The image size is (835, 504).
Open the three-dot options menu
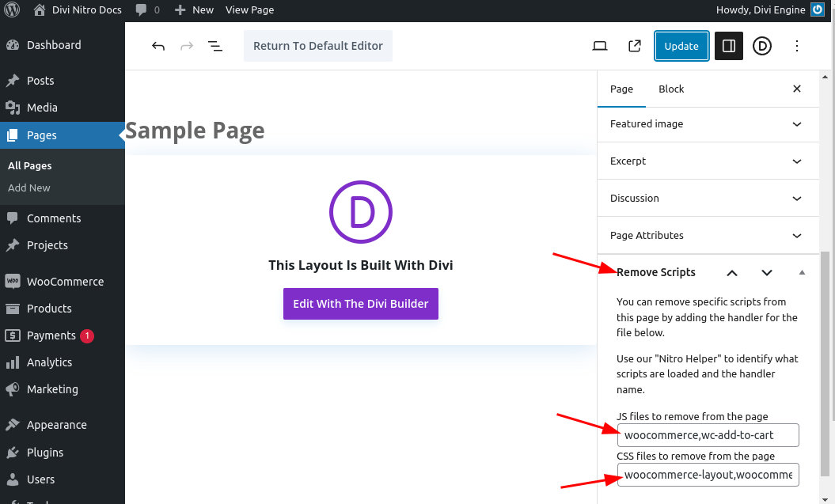(x=797, y=46)
